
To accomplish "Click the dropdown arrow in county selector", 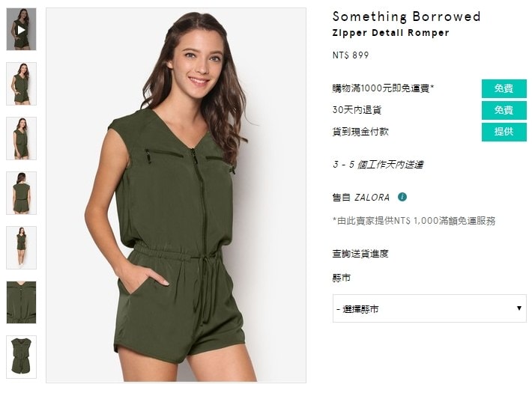I will tap(519, 308).
